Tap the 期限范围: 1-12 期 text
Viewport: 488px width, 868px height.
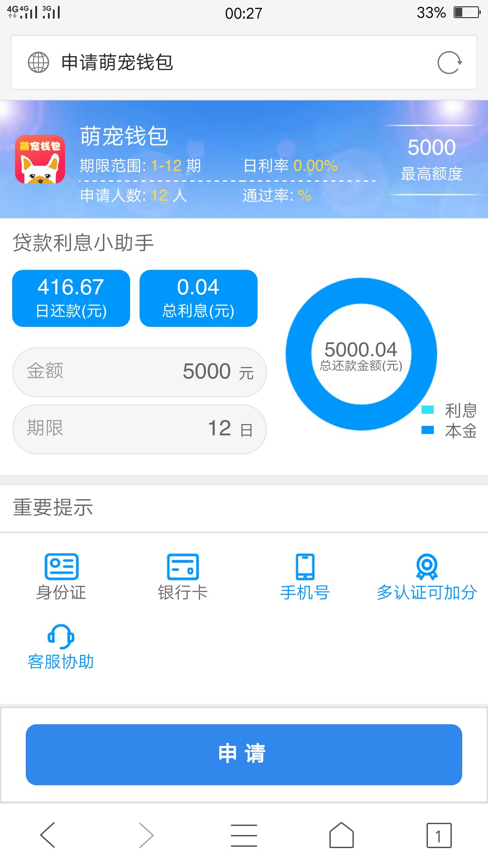point(140,166)
